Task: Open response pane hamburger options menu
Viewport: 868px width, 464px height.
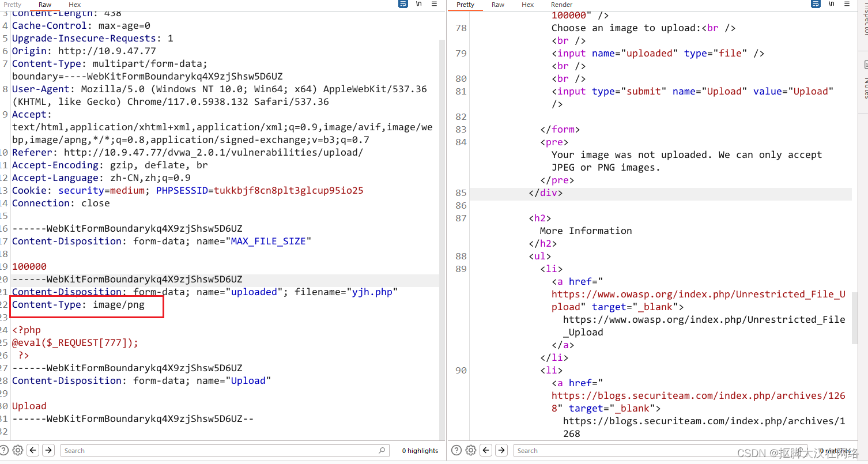Action: point(848,3)
